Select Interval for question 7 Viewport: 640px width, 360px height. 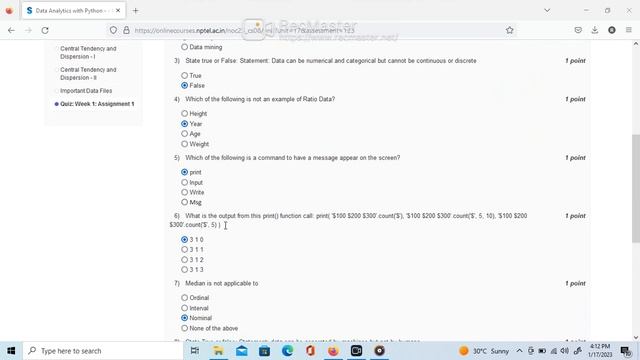point(184,308)
